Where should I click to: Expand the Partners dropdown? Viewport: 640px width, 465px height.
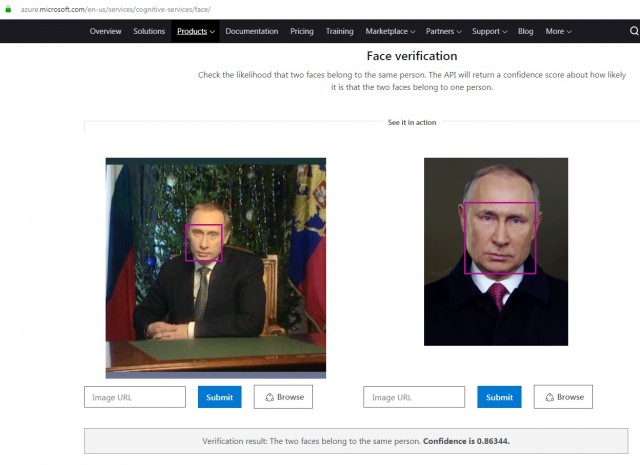[443, 31]
